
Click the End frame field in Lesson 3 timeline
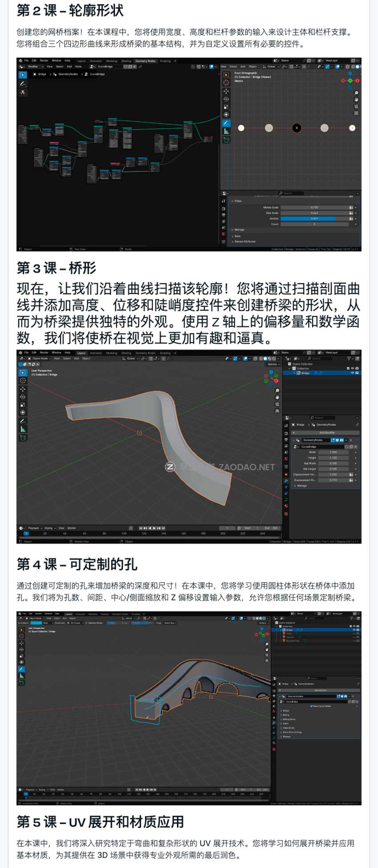[x=271, y=528]
